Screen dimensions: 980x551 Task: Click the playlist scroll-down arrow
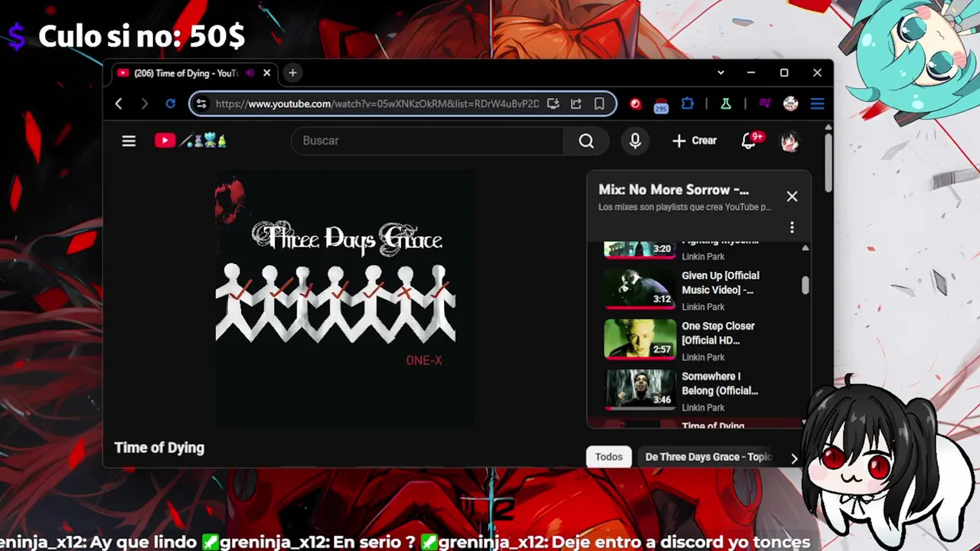tap(805, 422)
